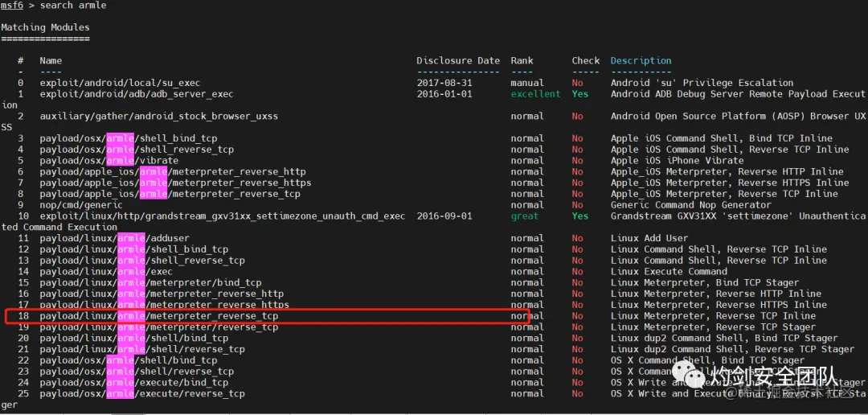The image size is (868, 415).
Task: Click the 'Name' column header
Action: point(51,60)
